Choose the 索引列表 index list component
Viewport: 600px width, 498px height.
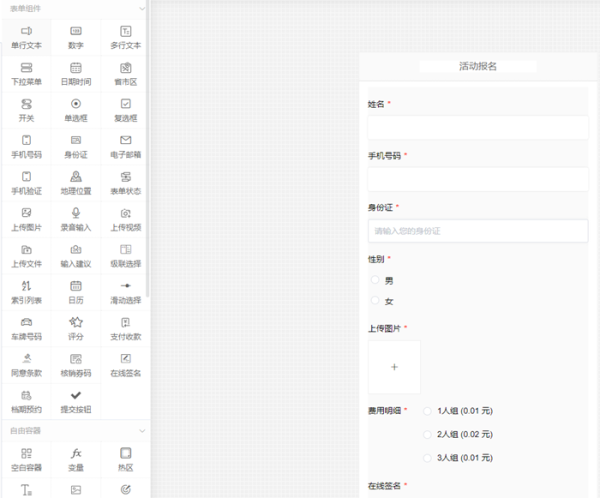[x=26, y=292]
